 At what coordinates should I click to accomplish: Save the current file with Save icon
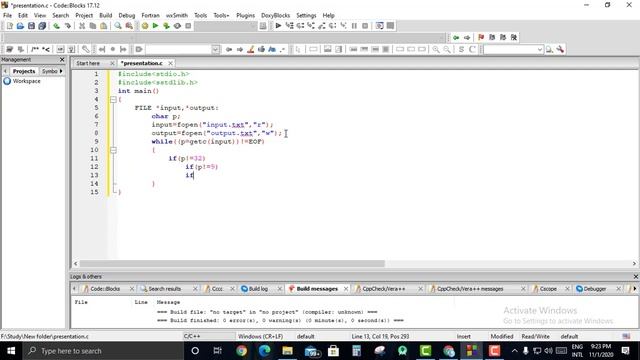point(31,26)
